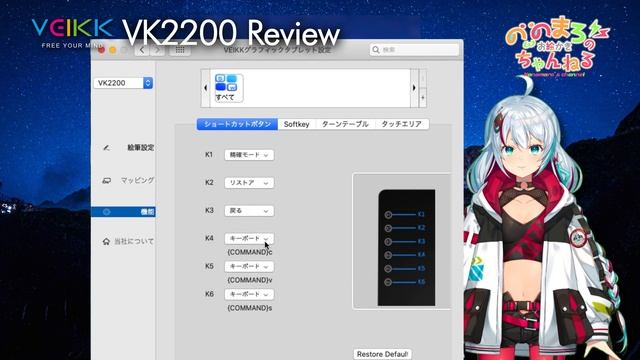Image resolution: width=640 pixels, height=360 pixels.
Task: Open the マッピング sidebar item
Action: tap(138, 180)
